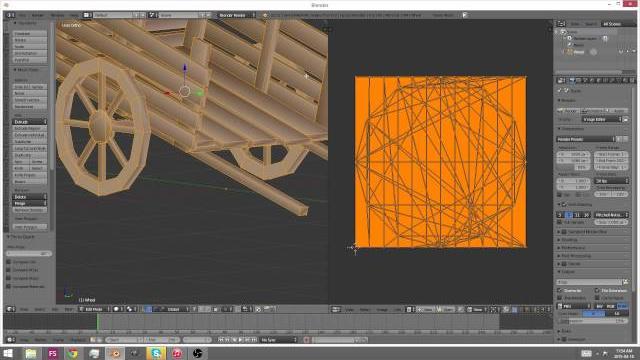Open the No Sync playback dropdown
The width and height of the screenshot is (640, 360).
[279, 340]
